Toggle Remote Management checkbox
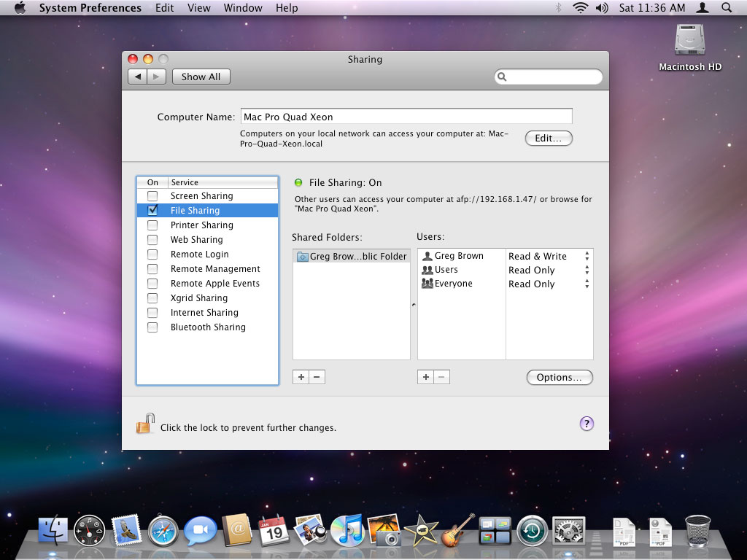Screen dimensions: 747x560 [x=152, y=268]
